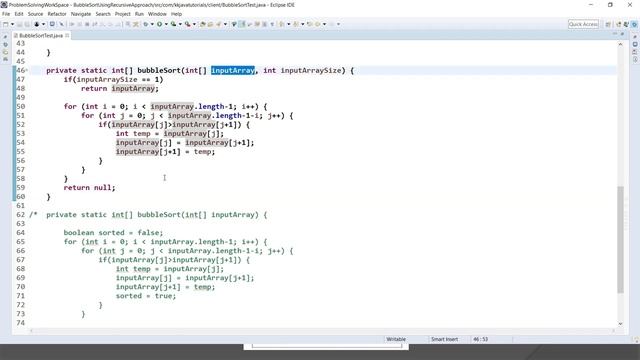Click the highlighted inputArray parameter on line 46
640x360 pixels.
click(233, 70)
